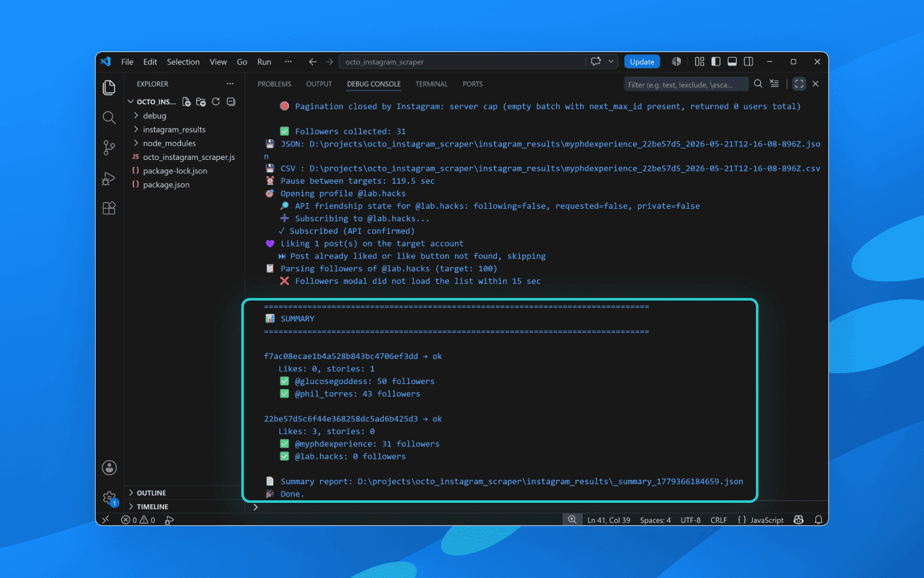The image size is (924, 578).
Task: Click the errors and warnings count in status bar
Action: click(138, 520)
